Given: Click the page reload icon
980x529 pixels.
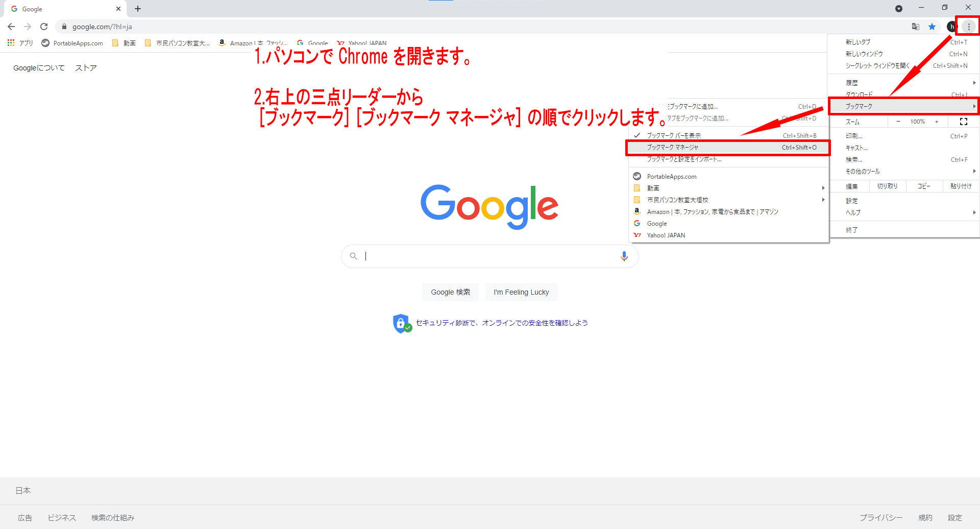Looking at the screenshot, I should pos(44,27).
